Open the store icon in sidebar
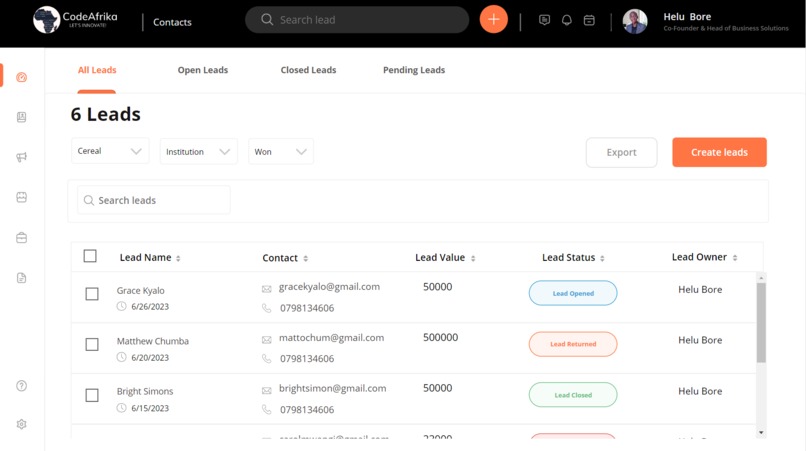The width and height of the screenshot is (806, 451). 22,197
